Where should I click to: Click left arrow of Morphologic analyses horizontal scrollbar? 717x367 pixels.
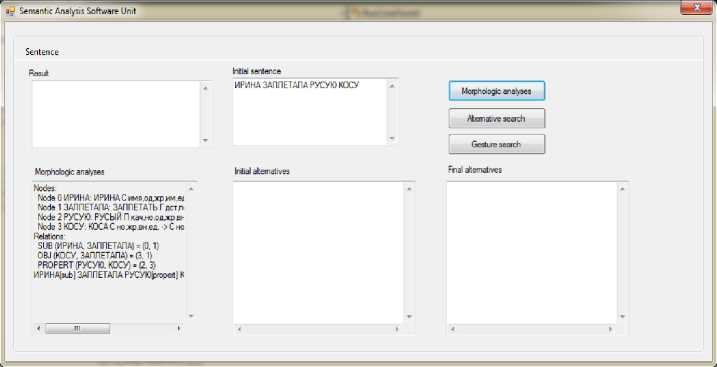click(38, 329)
